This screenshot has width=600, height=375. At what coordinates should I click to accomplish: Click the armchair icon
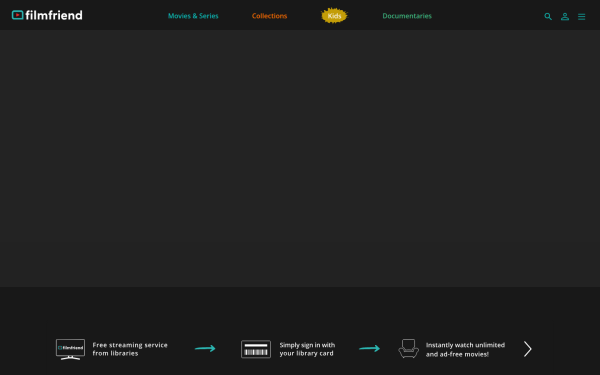pos(408,349)
